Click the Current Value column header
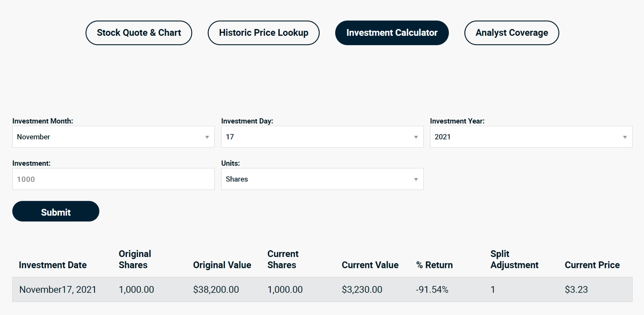This screenshot has height=315, width=644. 370,265
